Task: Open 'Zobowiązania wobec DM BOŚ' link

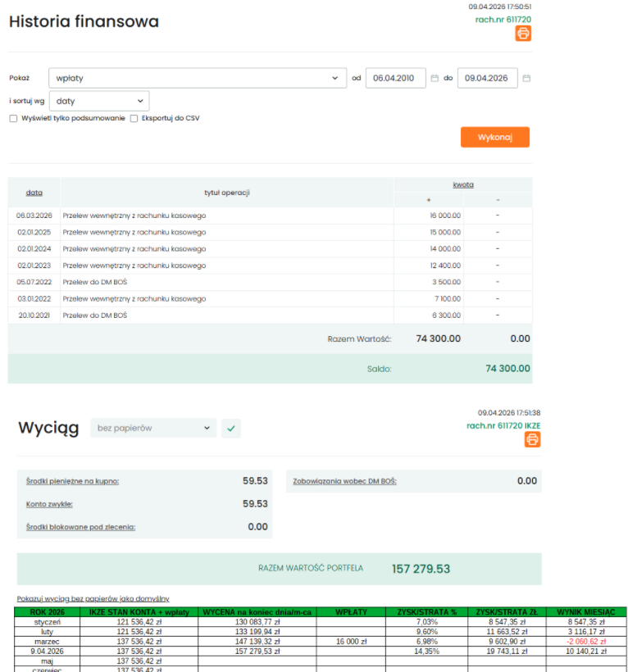Action: (x=344, y=481)
